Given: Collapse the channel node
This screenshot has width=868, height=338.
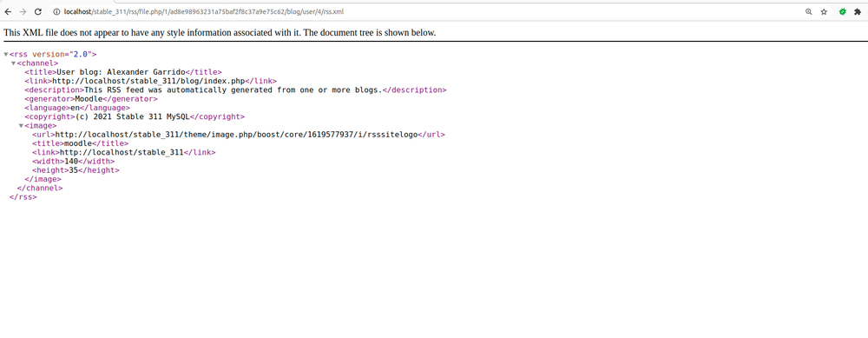Looking at the screenshot, I should (x=14, y=63).
